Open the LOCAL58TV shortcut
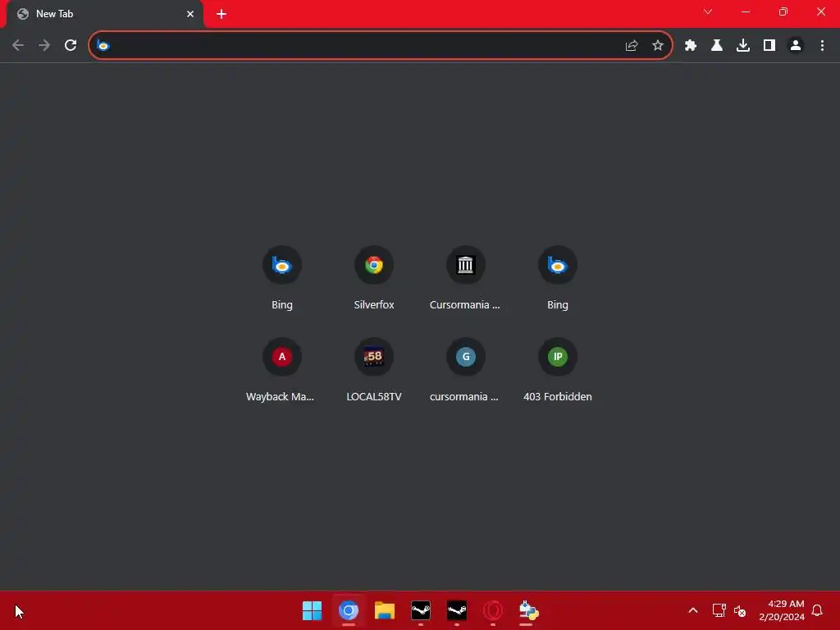840x630 pixels. point(374,370)
